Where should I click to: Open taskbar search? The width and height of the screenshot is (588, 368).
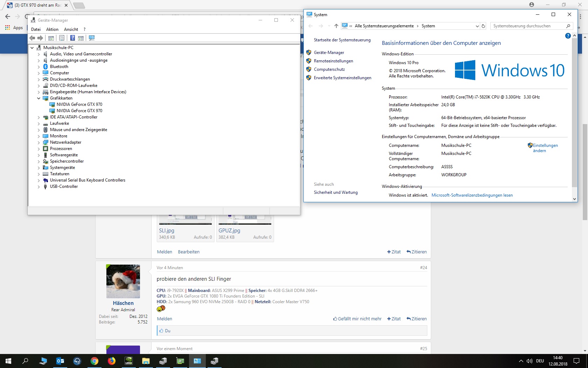(x=25, y=361)
